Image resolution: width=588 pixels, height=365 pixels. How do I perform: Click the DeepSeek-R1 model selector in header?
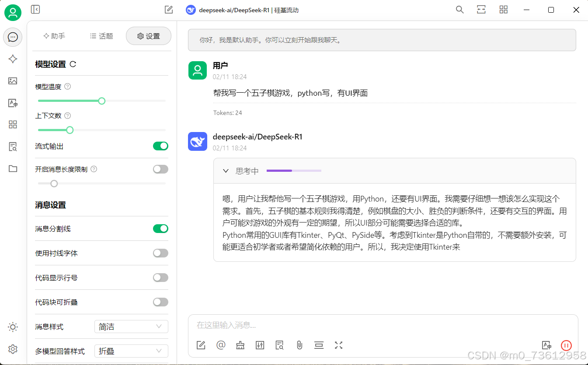coord(242,10)
